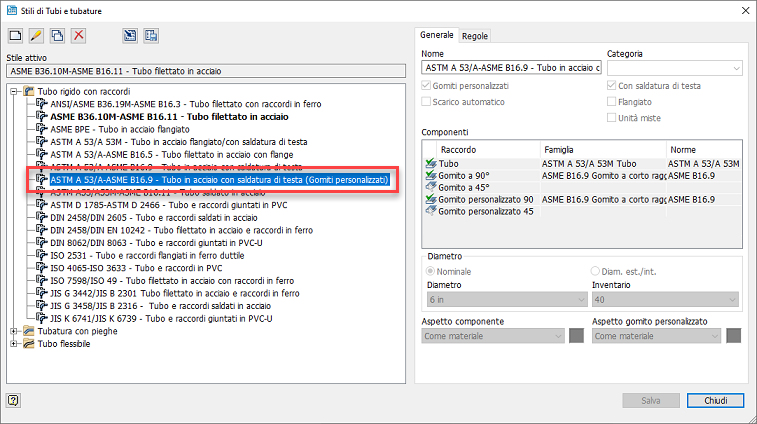This screenshot has width=757, height=424.
Task: Select ASME B36.10M-ASME B16.11 bold style
Action: tap(169, 116)
